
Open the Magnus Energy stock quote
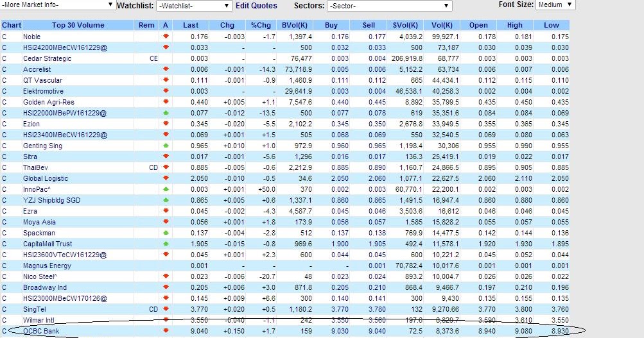pos(48,266)
